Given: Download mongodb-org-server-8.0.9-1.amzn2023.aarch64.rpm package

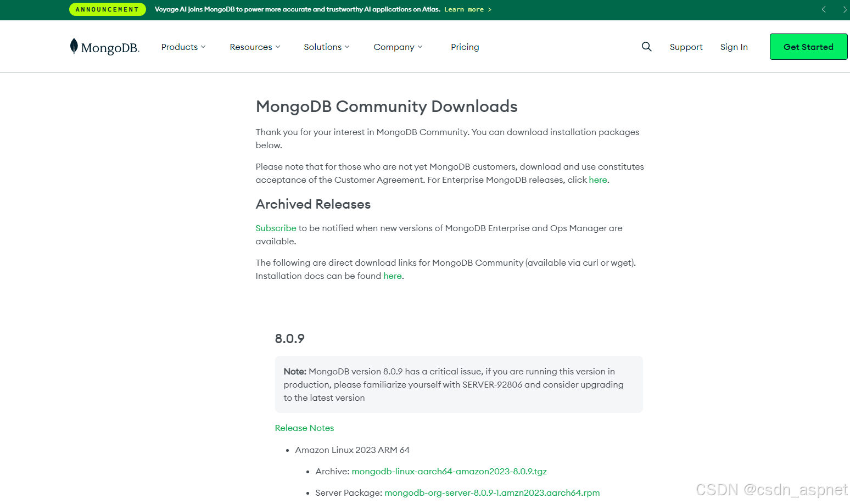Looking at the screenshot, I should [x=492, y=493].
